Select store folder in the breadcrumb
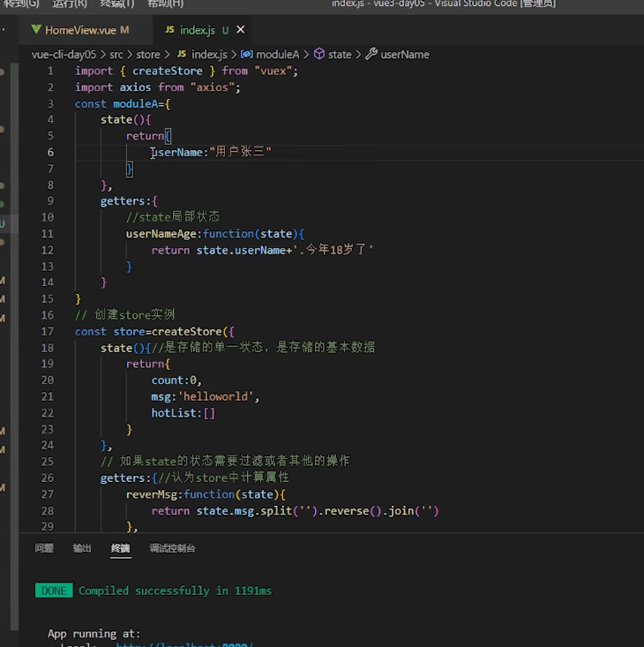 click(x=148, y=55)
